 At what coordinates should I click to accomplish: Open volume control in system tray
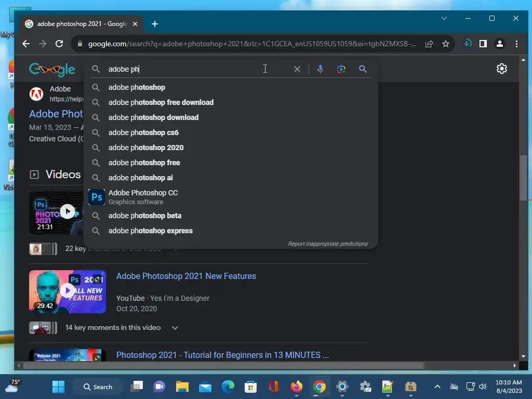click(x=483, y=387)
